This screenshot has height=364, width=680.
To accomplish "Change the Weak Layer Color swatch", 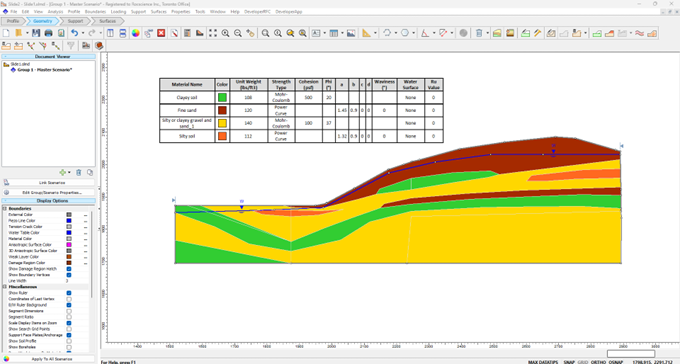I will click(69, 257).
